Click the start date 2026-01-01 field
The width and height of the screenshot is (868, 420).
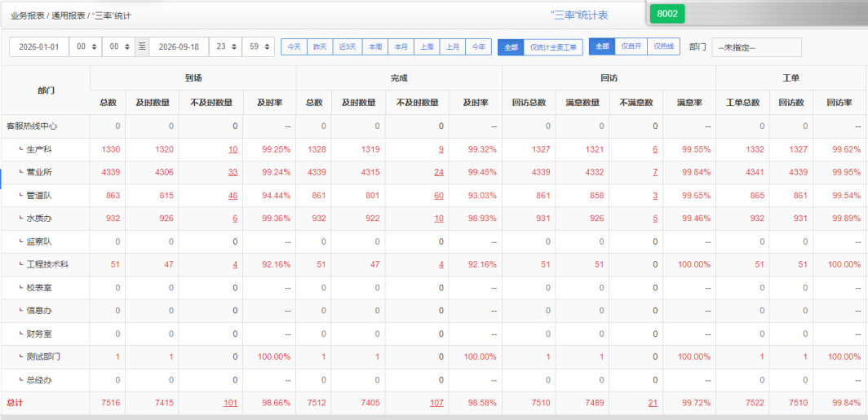(39, 47)
